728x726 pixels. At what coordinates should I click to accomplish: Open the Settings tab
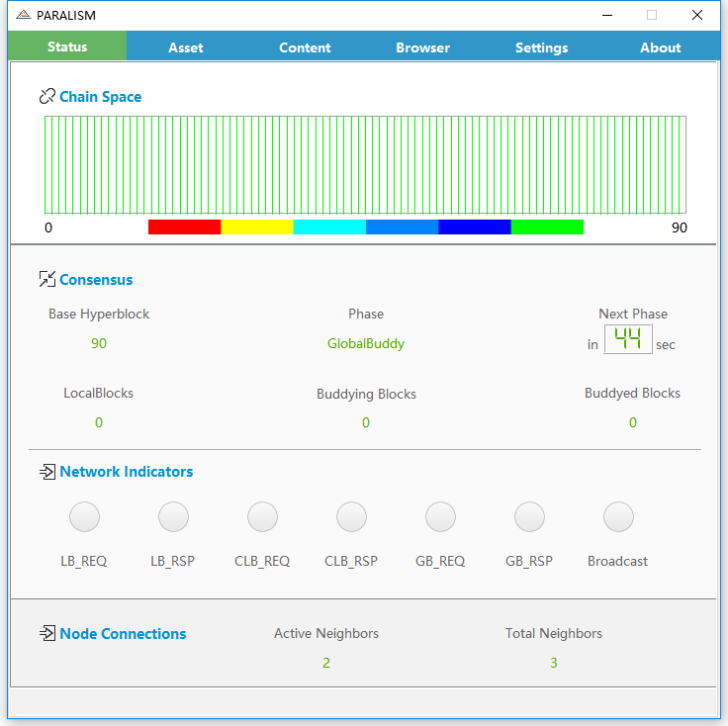[x=542, y=46]
